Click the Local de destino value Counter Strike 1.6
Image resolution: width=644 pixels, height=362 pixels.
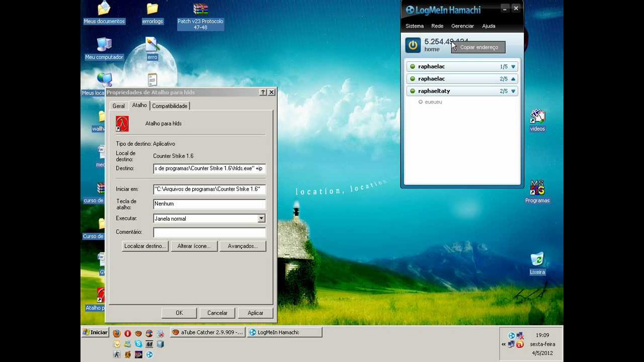(173, 156)
